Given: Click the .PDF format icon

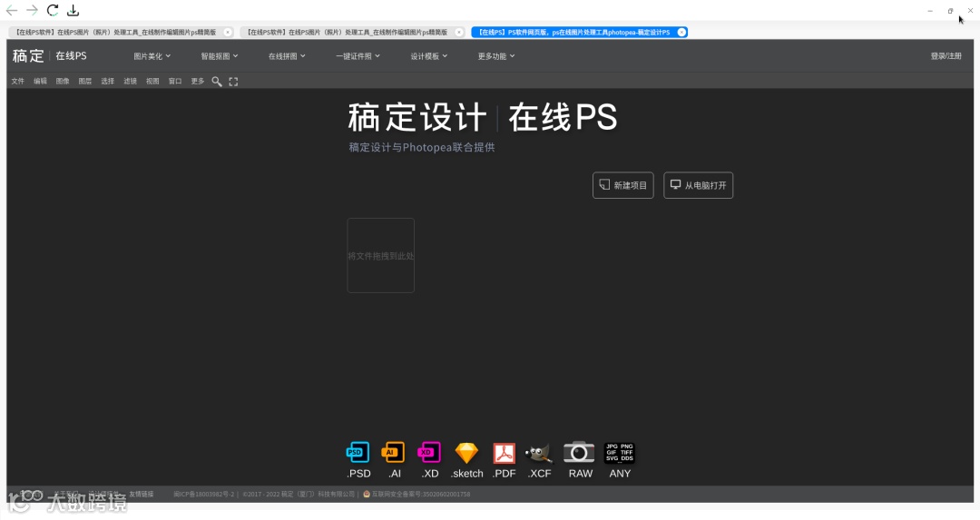Looking at the screenshot, I should tap(504, 453).
